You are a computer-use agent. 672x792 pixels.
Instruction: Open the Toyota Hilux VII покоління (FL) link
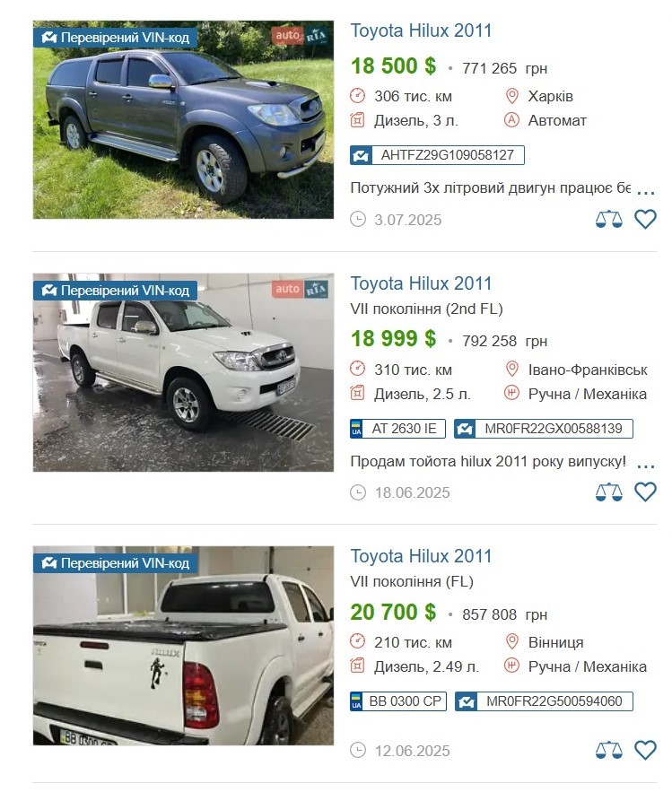point(421,557)
